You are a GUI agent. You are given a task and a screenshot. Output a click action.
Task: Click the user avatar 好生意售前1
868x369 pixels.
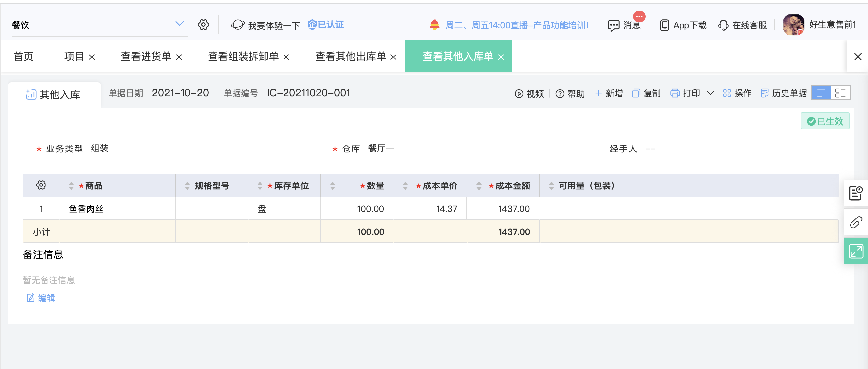(793, 25)
